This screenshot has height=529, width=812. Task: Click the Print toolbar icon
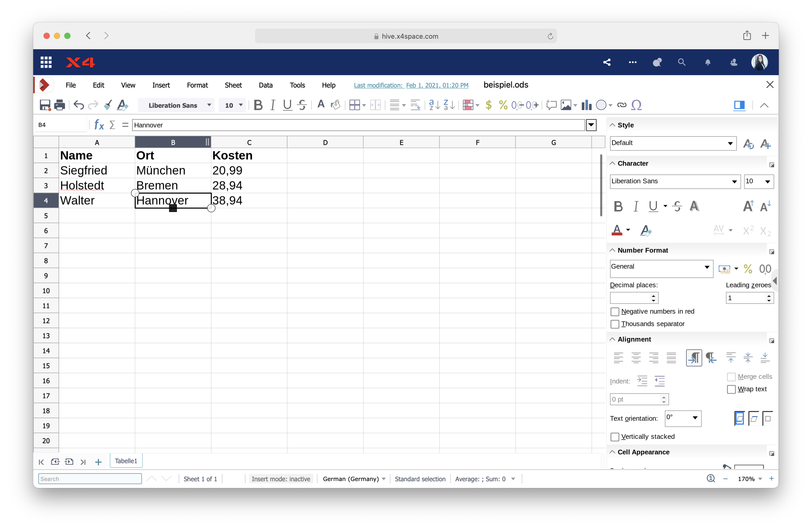click(x=59, y=105)
